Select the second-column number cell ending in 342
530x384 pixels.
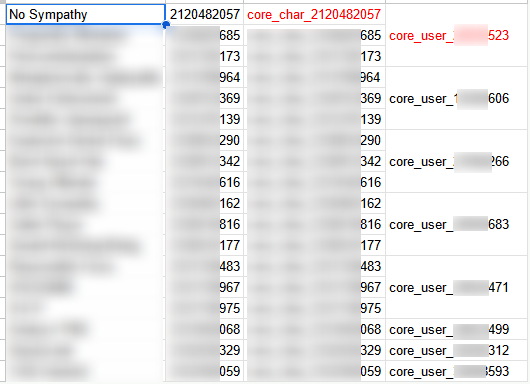click(x=204, y=161)
